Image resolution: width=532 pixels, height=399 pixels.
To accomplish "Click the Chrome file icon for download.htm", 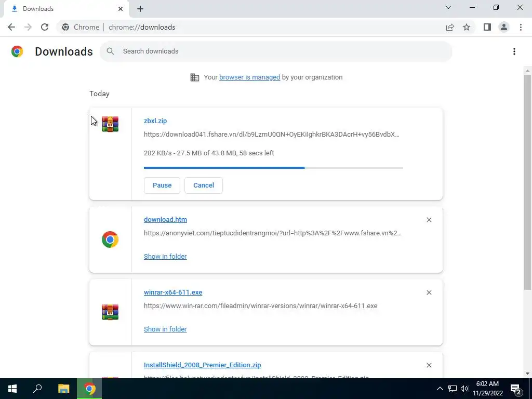I will pyautogui.click(x=110, y=240).
